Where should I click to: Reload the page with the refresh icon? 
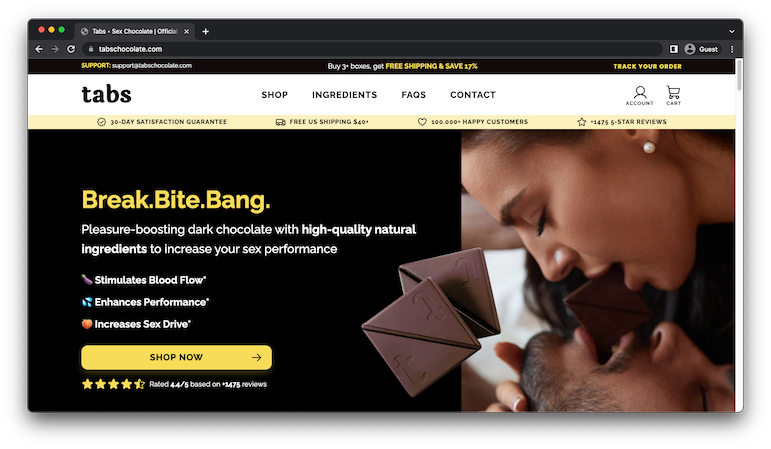point(71,49)
